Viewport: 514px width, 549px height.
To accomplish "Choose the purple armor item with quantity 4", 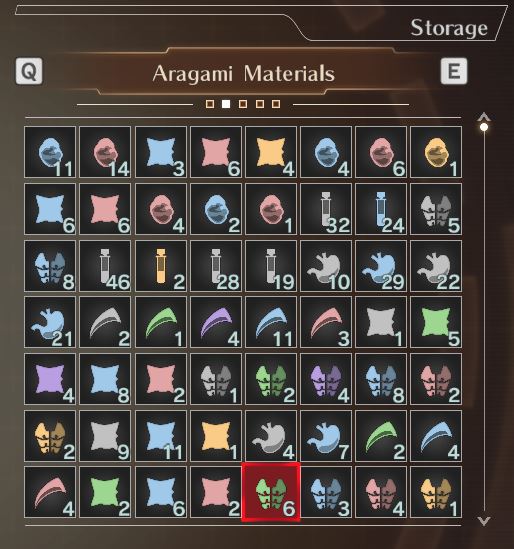I will pyautogui.click(x=326, y=379).
